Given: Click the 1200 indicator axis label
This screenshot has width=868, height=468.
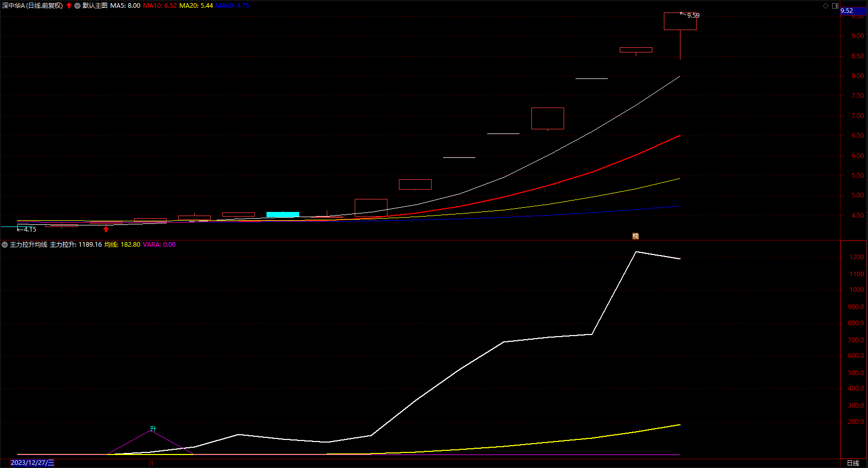Looking at the screenshot, I should pos(857,257).
